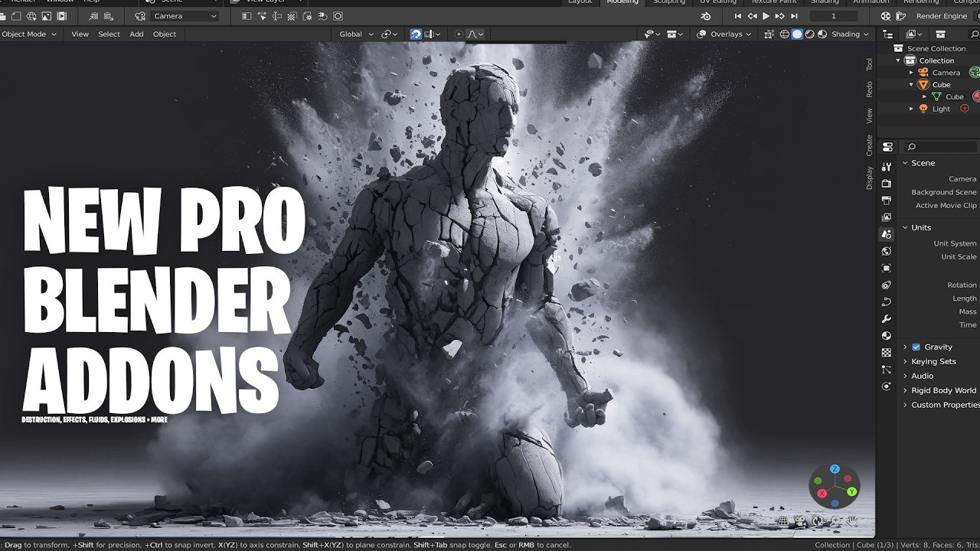Click the orange Cube object icon in outliner
980x551 pixels.
pyautogui.click(x=923, y=84)
